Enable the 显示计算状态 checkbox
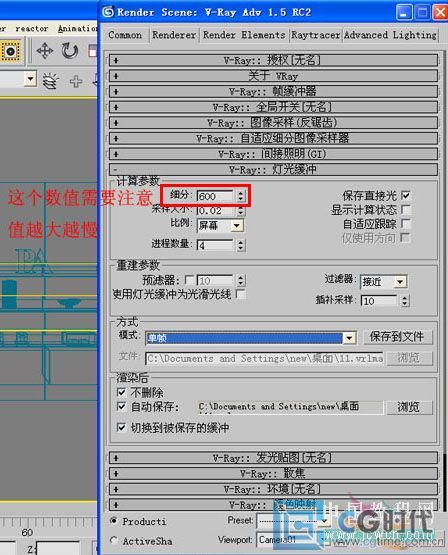 point(406,210)
